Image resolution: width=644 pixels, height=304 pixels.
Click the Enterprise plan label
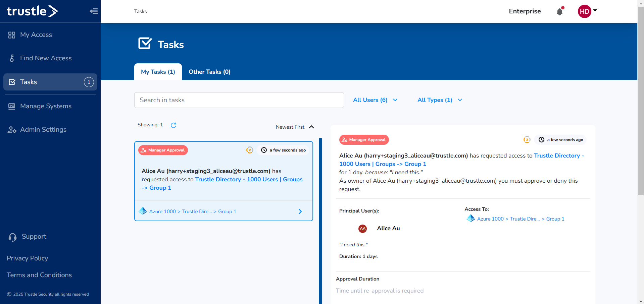[525, 11]
